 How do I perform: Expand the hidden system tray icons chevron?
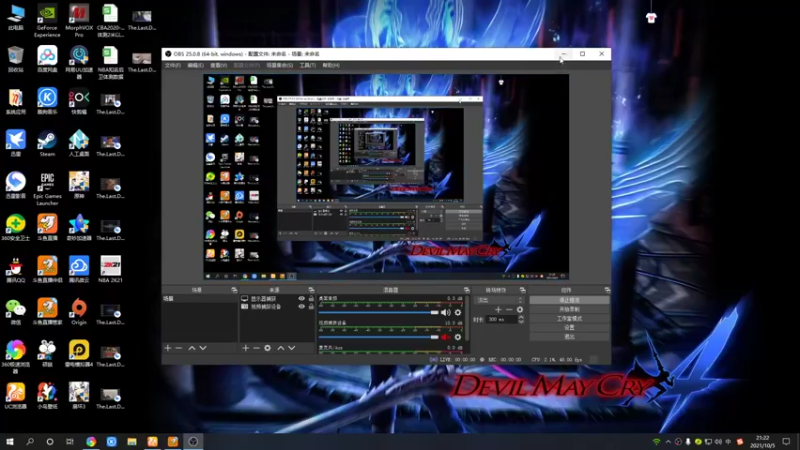click(x=668, y=442)
